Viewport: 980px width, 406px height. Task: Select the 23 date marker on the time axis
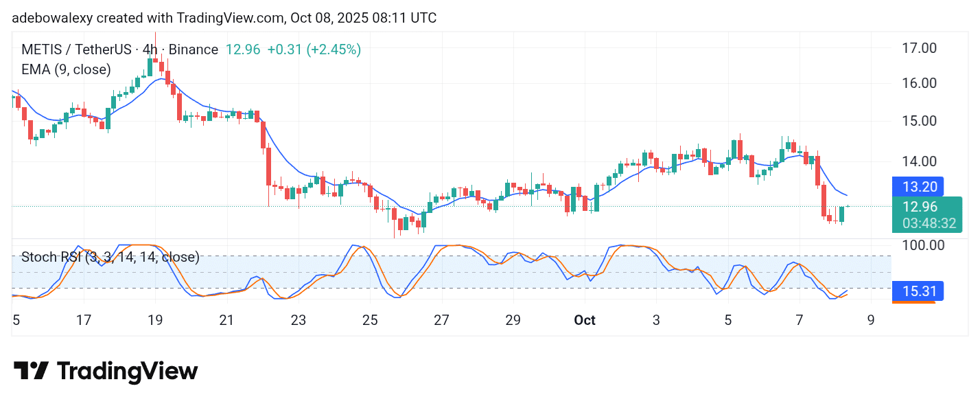(x=298, y=320)
